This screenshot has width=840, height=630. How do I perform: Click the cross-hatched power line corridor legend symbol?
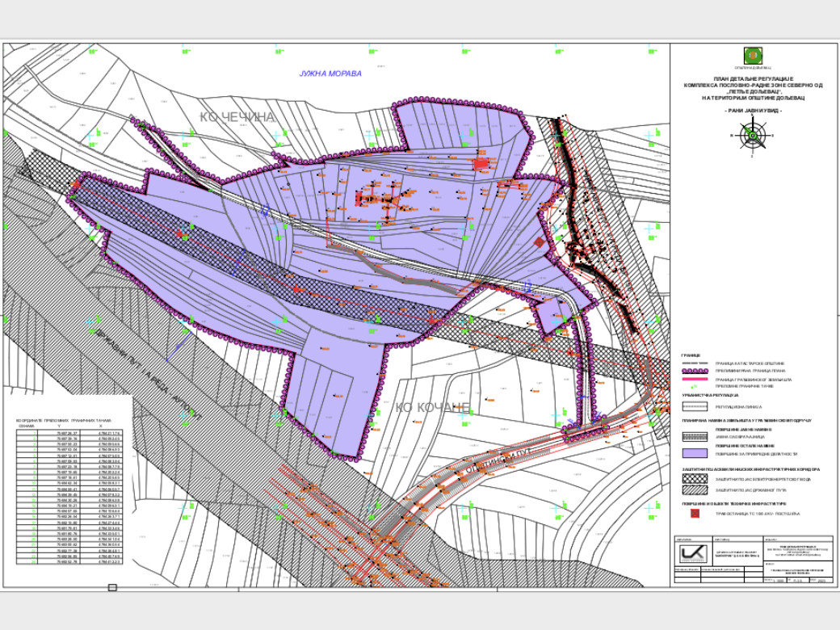click(693, 479)
